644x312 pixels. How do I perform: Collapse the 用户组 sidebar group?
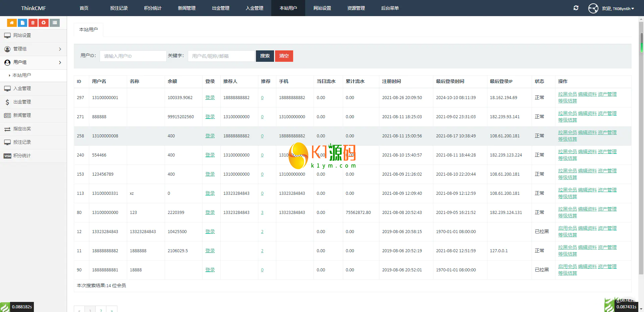click(34, 62)
